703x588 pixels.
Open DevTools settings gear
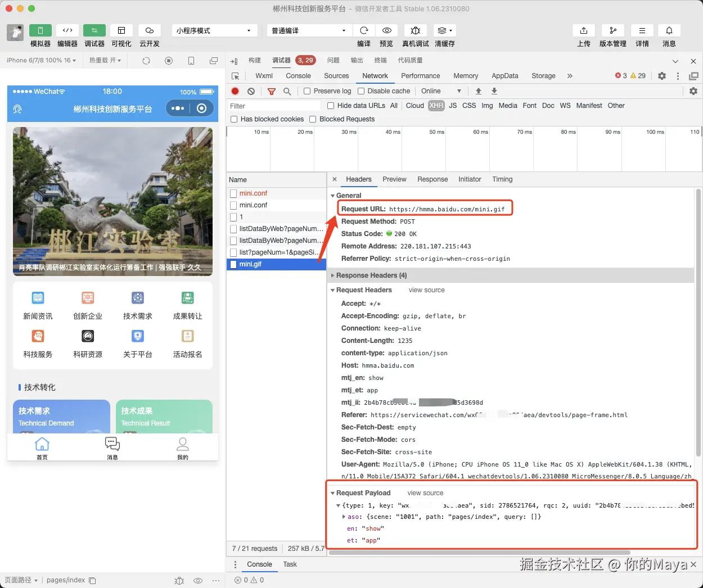point(662,76)
